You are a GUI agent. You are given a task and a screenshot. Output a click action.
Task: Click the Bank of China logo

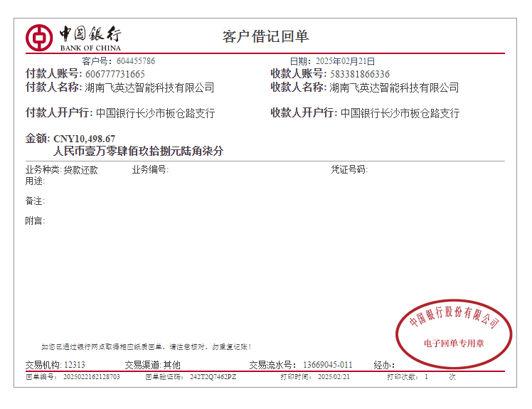coord(73,38)
